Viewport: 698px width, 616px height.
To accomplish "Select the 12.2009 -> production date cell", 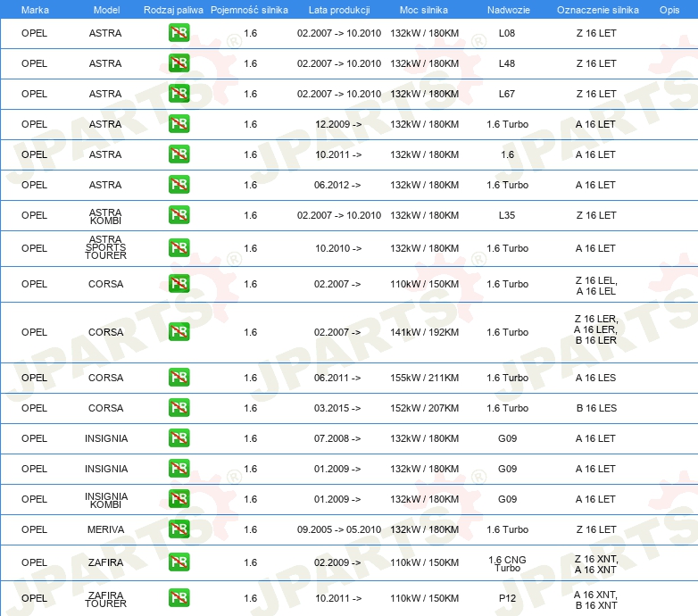I will pyautogui.click(x=338, y=124).
